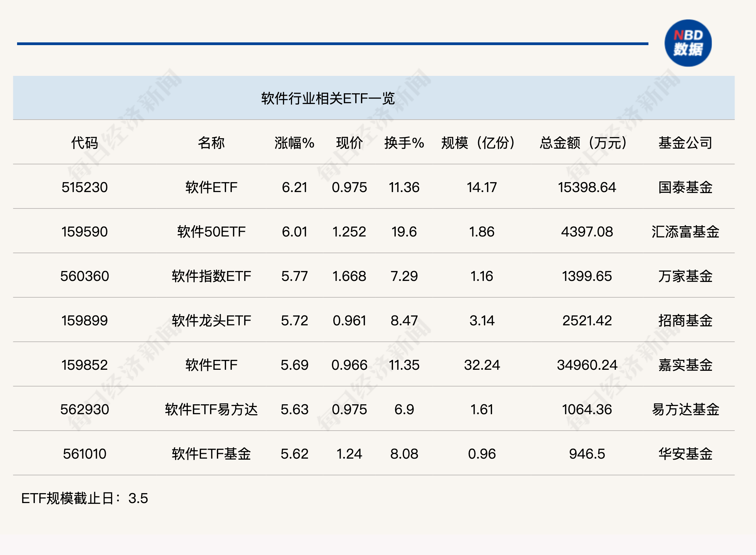This screenshot has height=555, width=756.
Task: Select the 软件50ETF name cell
Action: (211, 232)
